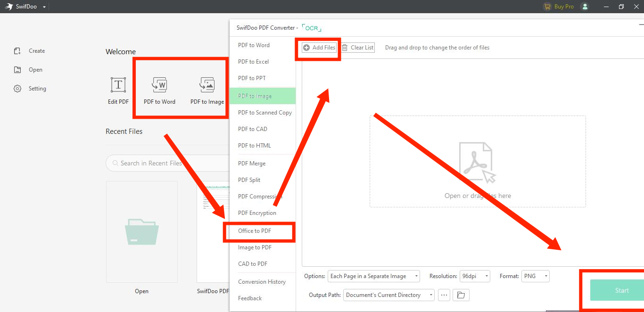Image resolution: width=644 pixels, height=312 pixels.
Task: Click the SwifDoo bird logo
Action: (9, 7)
